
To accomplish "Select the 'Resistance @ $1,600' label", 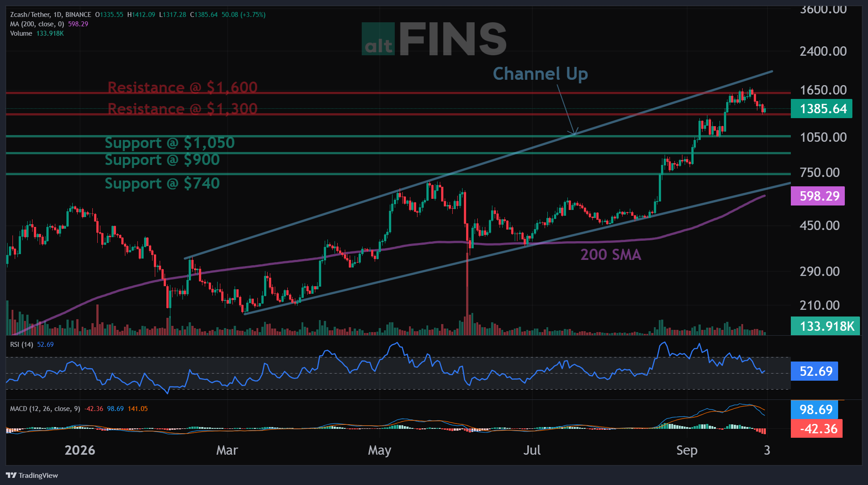I will tap(182, 87).
